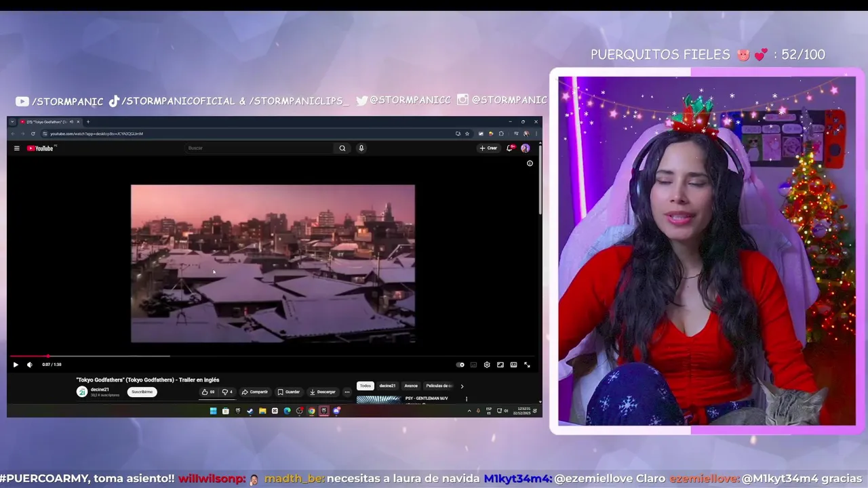Open PSY GENTLEMAN M/V video thumbnail
This screenshot has height=488, width=868.
coord(378,399)
